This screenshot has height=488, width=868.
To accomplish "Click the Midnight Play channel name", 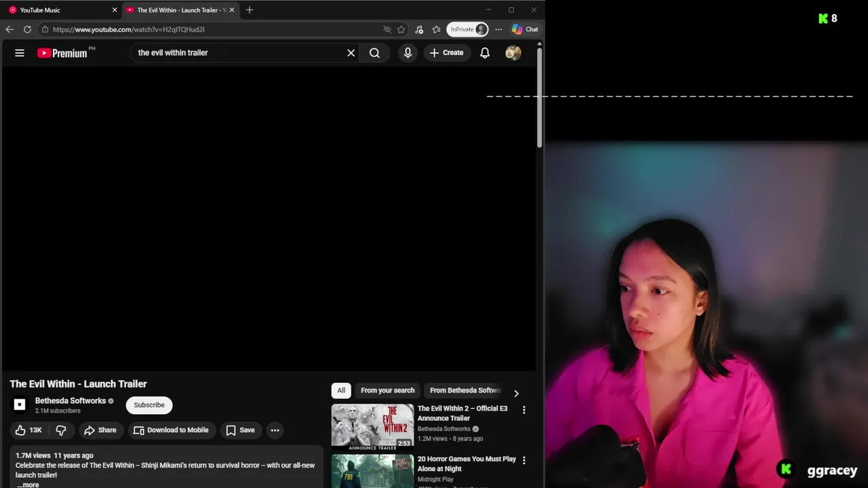I will [x=435, y=479].
